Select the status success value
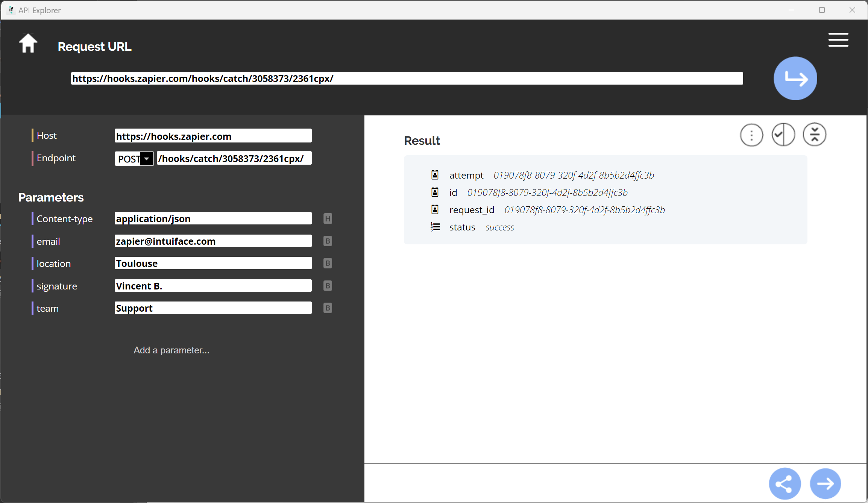Viewport: 868px width, 503px height. coord(499,227)
